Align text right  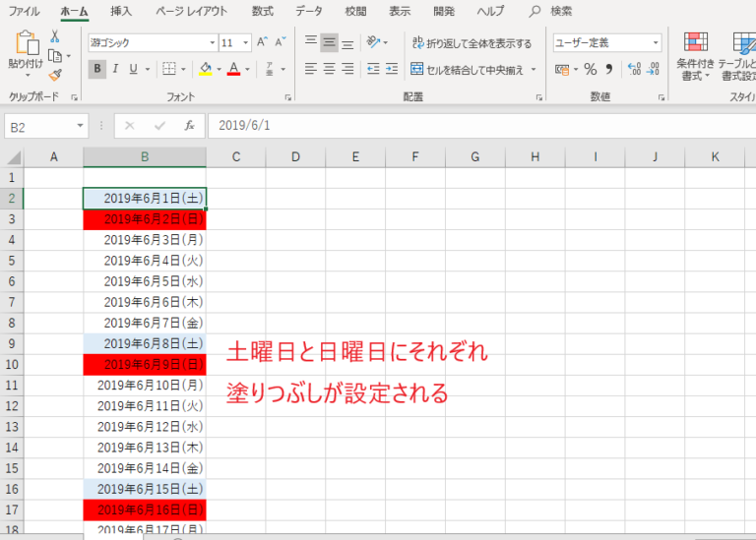click(x=347, y=69)
